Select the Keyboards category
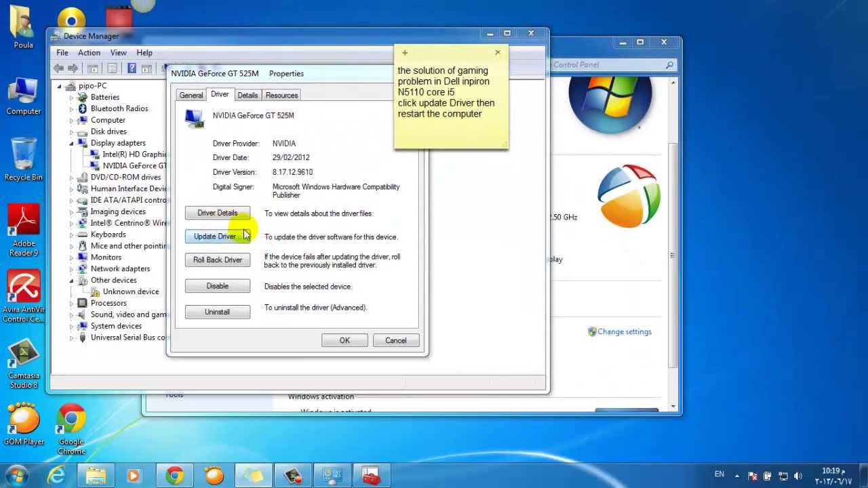 [x=108, y=235]
